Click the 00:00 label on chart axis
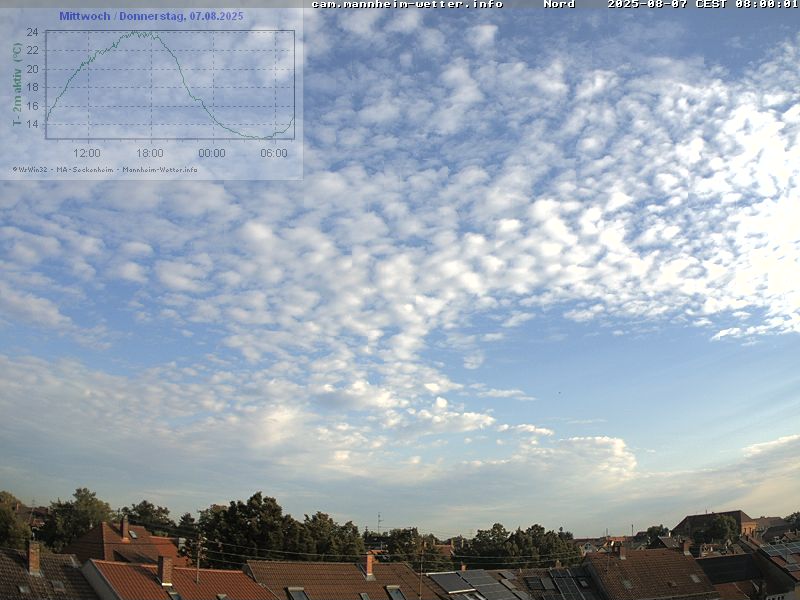This screenshot has width=800, height=600. (x=211, y=153)
